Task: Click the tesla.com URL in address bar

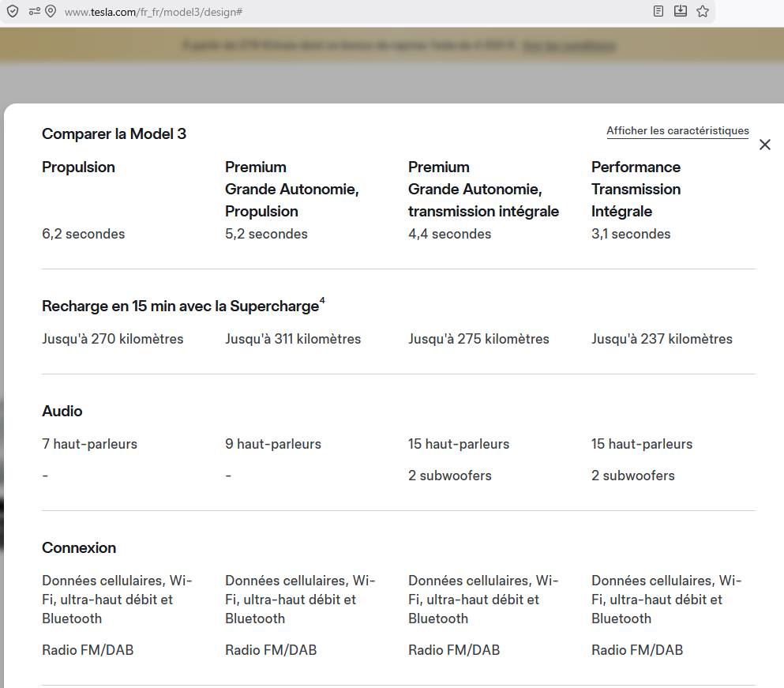Action: coord(153,12)
